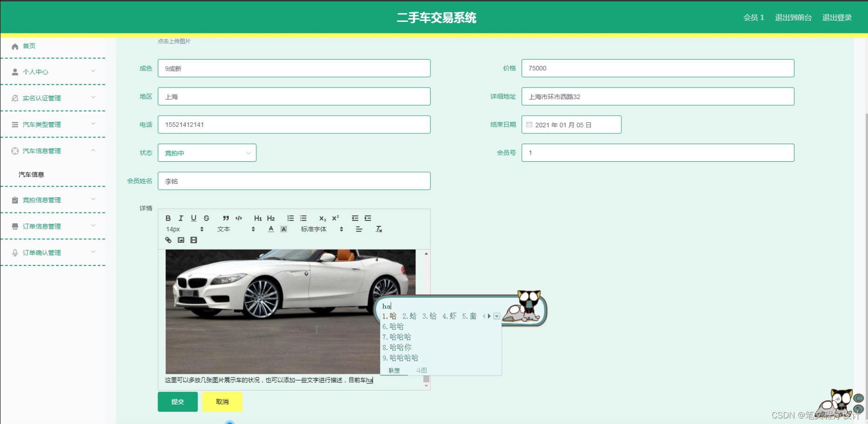Click the 提交 submit button

(x=178, y=402)
